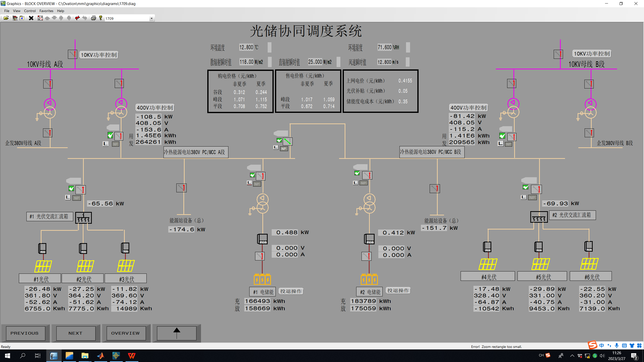
Task: Click the breaker above 企发380V母线 A段
Action: click(x=48, y=133)
